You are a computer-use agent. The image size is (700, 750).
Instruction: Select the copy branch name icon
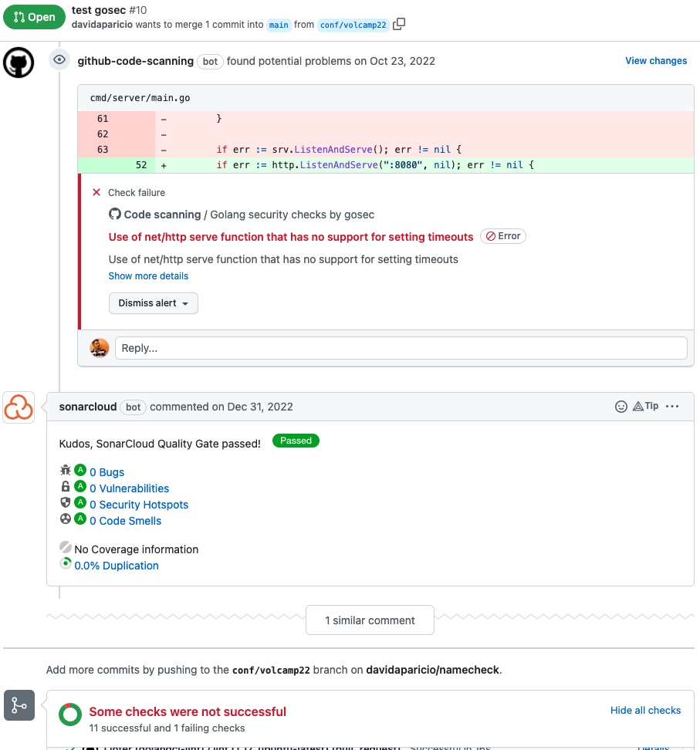coord(398,24)
